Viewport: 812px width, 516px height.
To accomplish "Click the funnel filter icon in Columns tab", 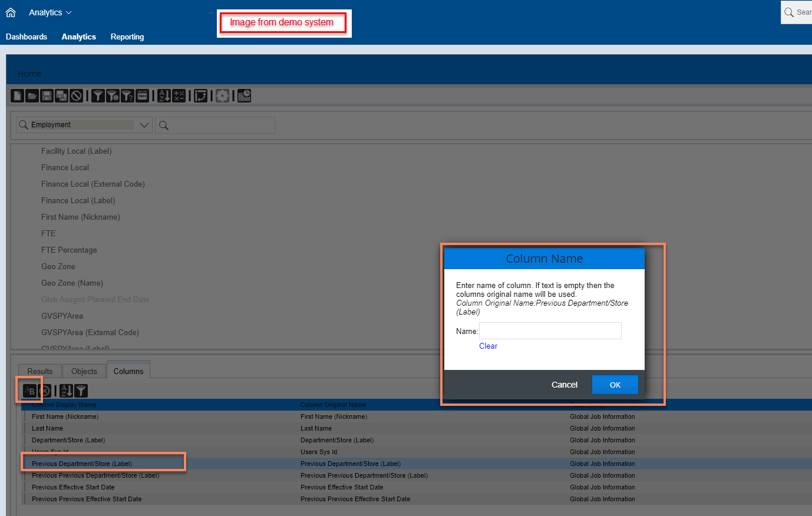I will point(81,391).
